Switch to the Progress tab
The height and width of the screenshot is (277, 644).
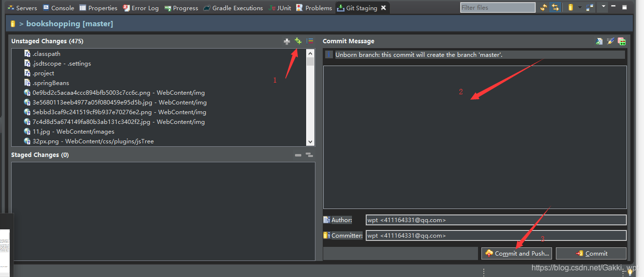(181, 8)
